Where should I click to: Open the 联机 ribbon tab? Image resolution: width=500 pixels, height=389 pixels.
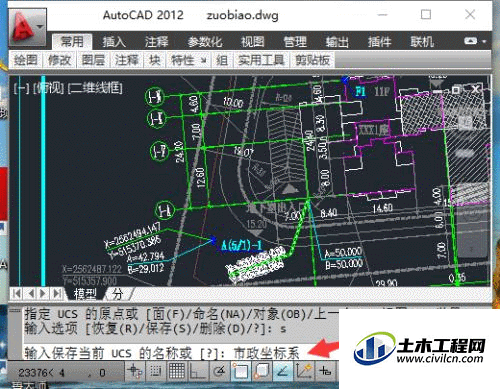coord(422,42)
